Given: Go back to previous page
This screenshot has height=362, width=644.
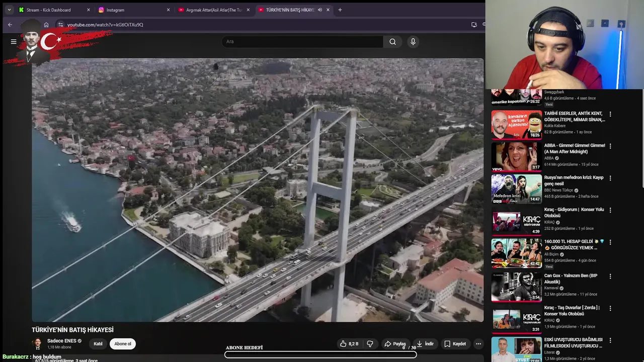Looking at the screenshot, I should [10, 25].
